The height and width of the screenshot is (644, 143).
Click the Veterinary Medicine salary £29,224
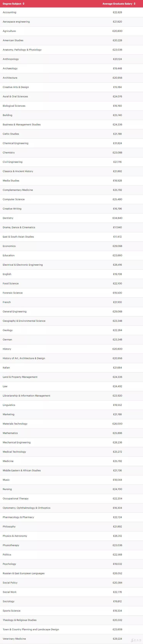(117, 638)
